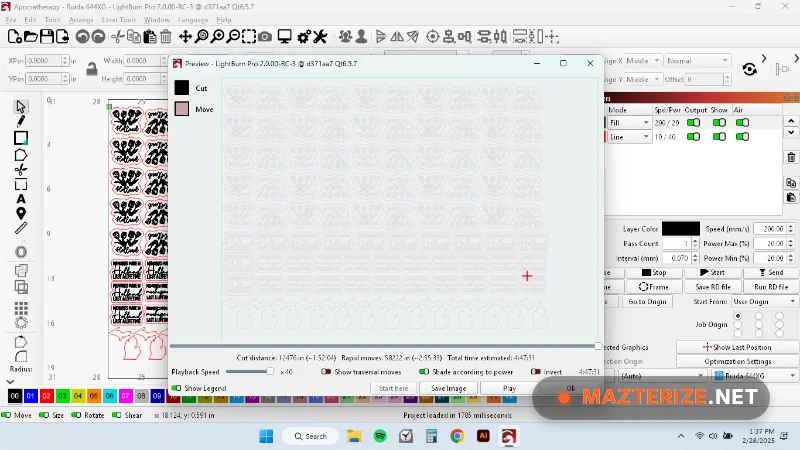
Task: Open the File menu
Action: click(11, 20)
